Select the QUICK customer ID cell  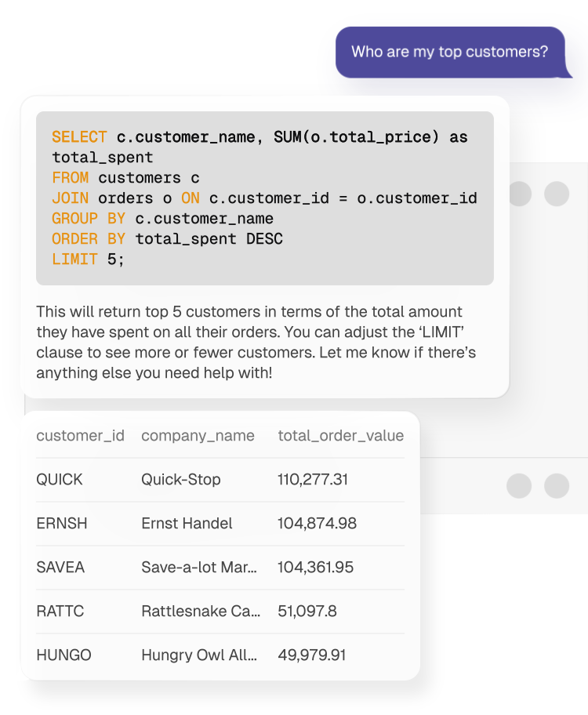point(60,480)
